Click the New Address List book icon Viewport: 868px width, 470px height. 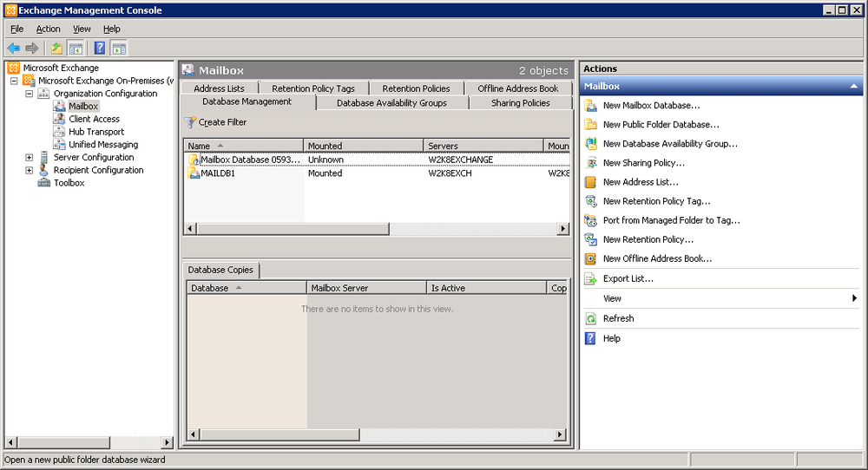[590, 182]
